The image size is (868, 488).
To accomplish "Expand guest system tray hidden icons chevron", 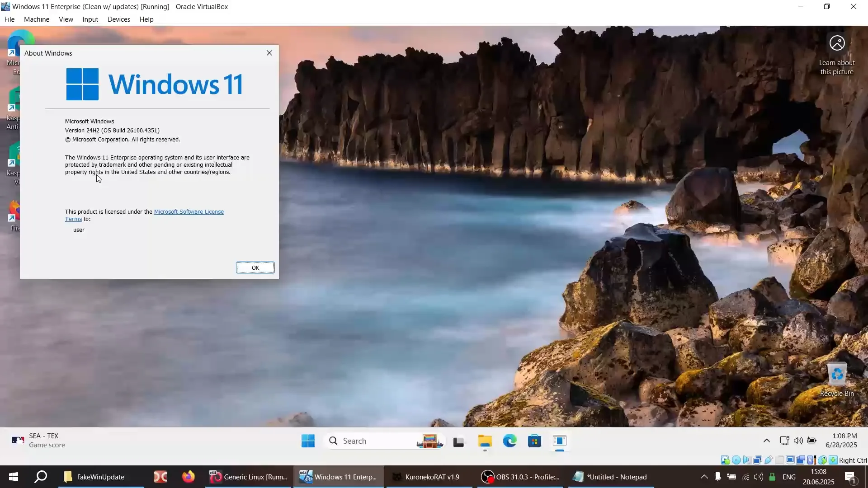I will click(x=766, y=441).
